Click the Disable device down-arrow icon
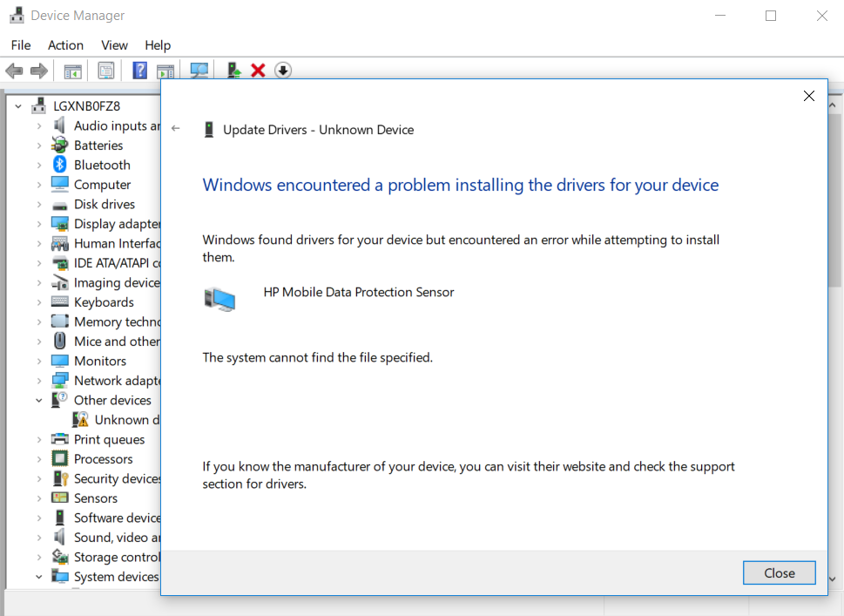 283,71
